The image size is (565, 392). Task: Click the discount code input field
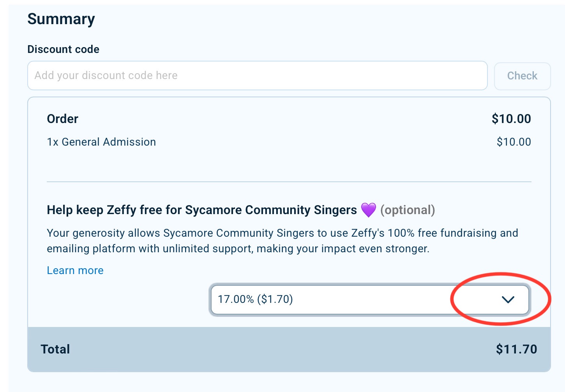[258, 76]
